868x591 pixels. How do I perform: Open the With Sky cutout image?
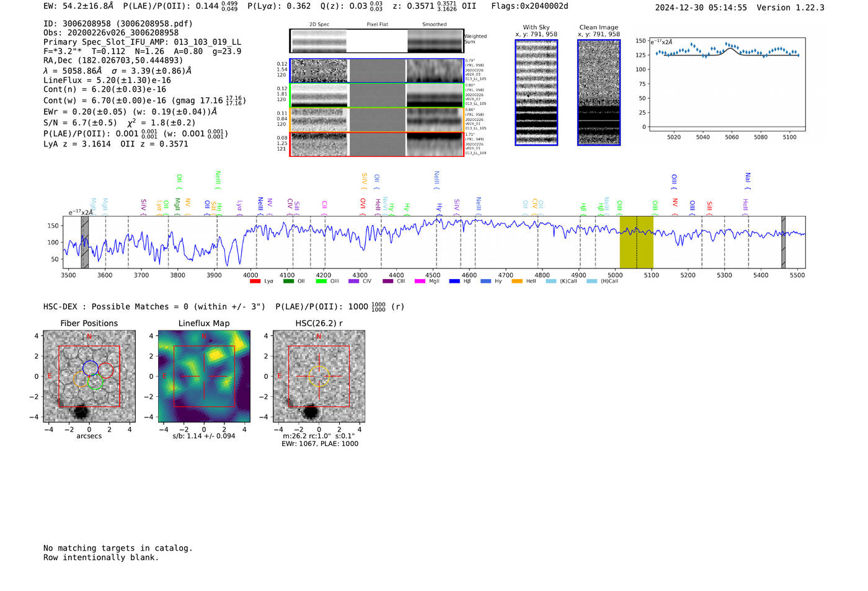pyautogui.click(x=536, y=92)
